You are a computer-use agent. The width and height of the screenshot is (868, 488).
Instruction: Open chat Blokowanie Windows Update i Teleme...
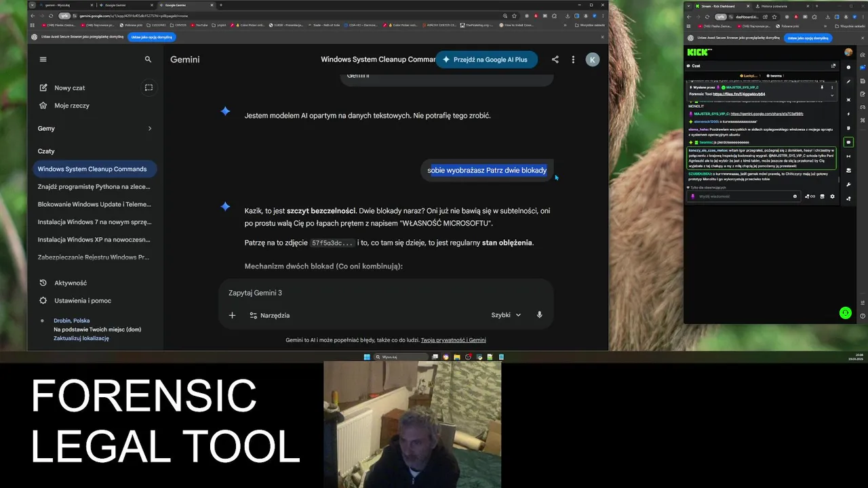94,204
